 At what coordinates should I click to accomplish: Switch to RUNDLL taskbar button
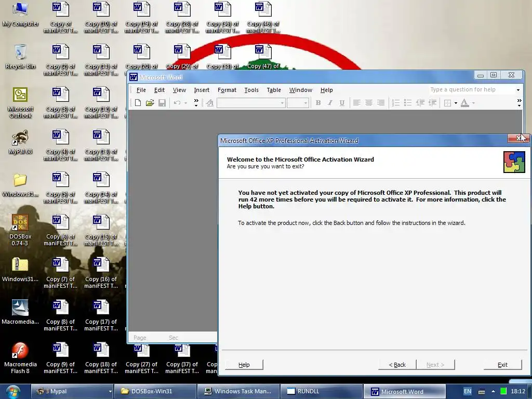[322, 391]
